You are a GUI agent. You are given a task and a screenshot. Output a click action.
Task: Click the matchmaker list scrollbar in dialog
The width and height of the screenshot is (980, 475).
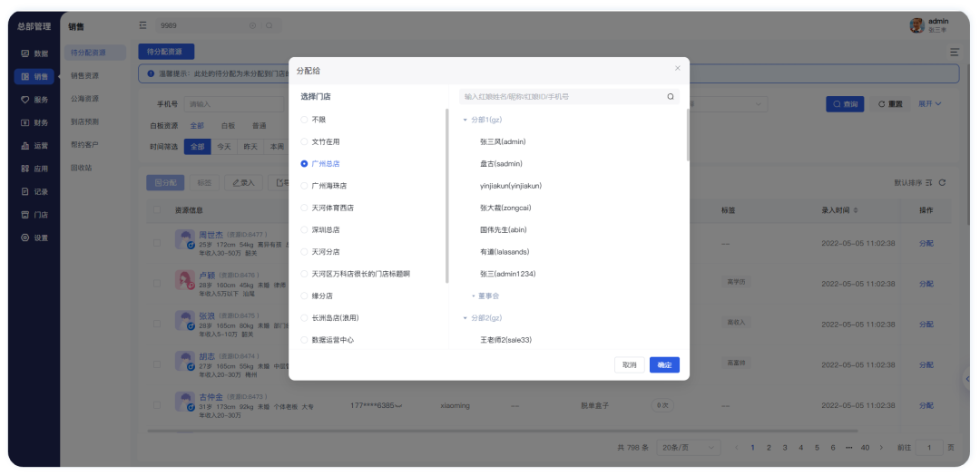click(x=688, y=135)
